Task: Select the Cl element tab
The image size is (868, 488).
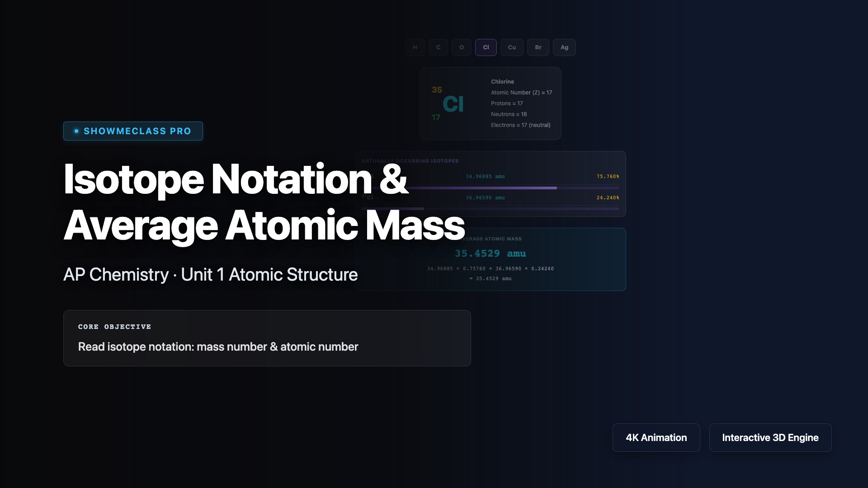Action: pyautogui.click(x=486, y=47)
